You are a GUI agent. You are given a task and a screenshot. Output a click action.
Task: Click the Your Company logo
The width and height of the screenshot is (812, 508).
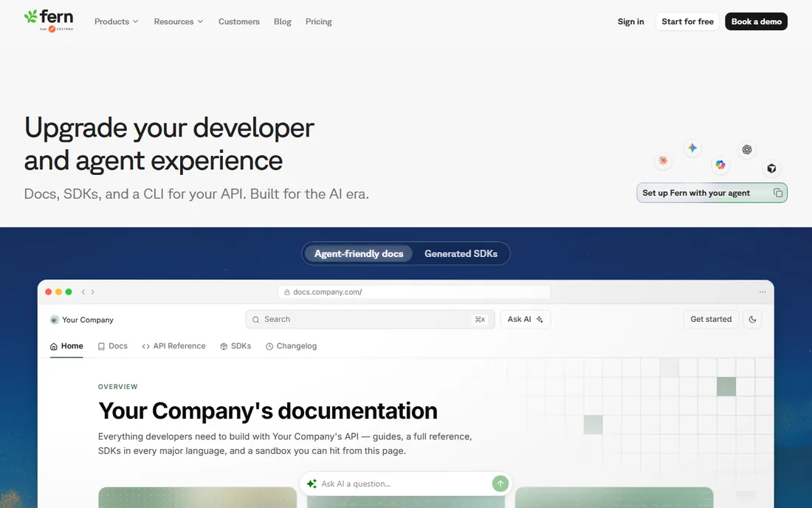pyautogui.click(x=82, y=320)
